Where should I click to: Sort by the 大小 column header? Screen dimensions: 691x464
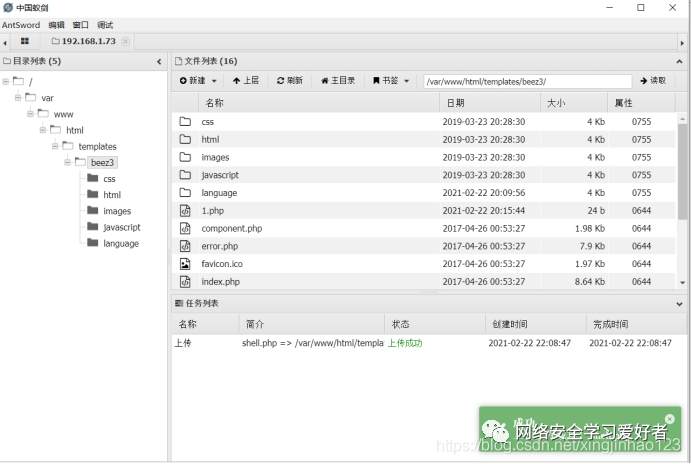(574, 103)
